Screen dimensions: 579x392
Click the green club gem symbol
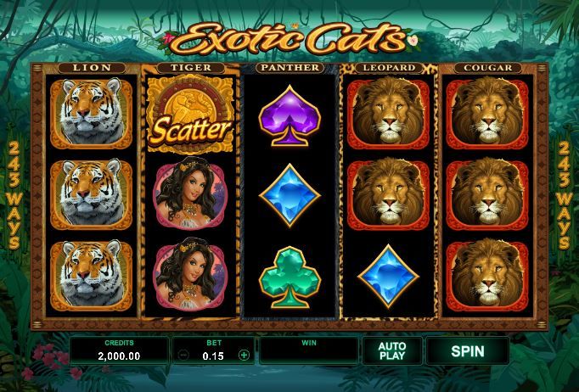[289, 277]
